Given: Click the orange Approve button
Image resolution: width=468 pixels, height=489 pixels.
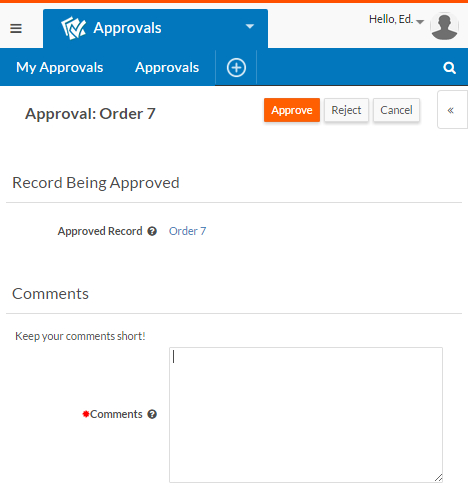Looking at the screenshot, I should click(292, 110).
